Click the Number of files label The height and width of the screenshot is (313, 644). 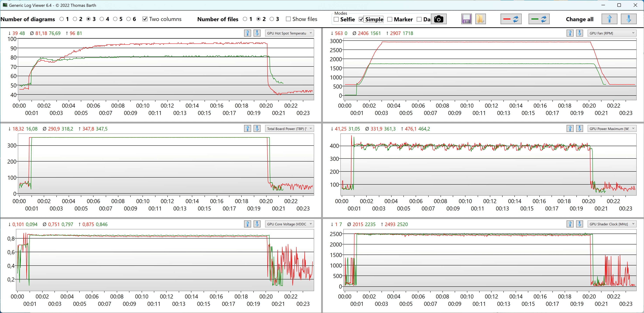(218, 19)
